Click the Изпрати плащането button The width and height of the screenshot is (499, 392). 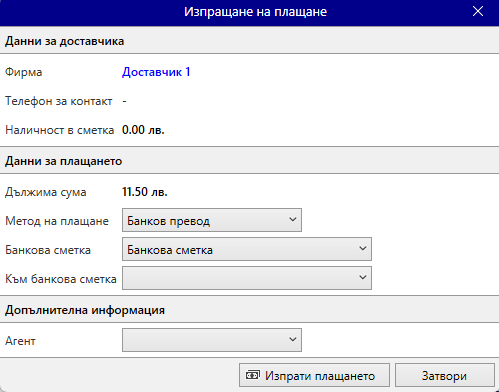(314, 375)
